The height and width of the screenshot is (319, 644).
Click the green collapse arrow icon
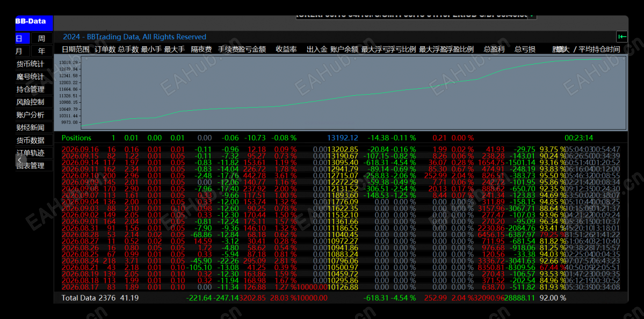(622, 37)
